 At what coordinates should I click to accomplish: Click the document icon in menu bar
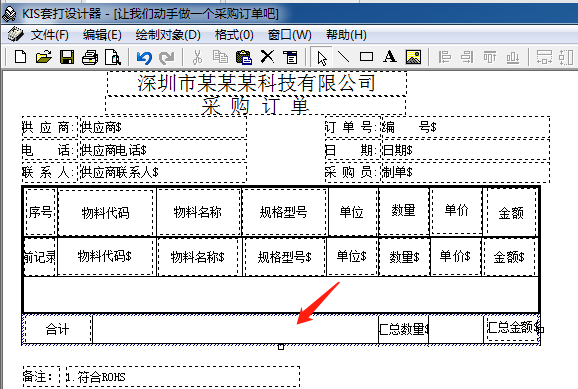15,35
